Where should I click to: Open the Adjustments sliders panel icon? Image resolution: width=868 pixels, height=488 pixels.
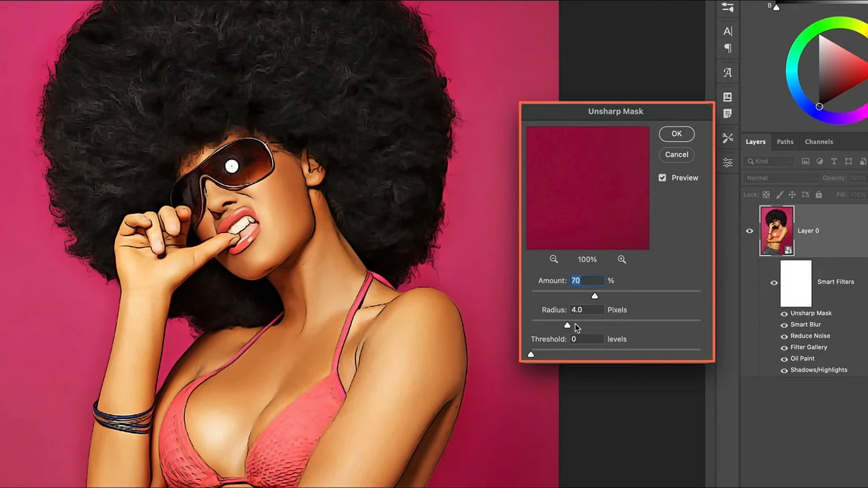click(x=728, y=162)
